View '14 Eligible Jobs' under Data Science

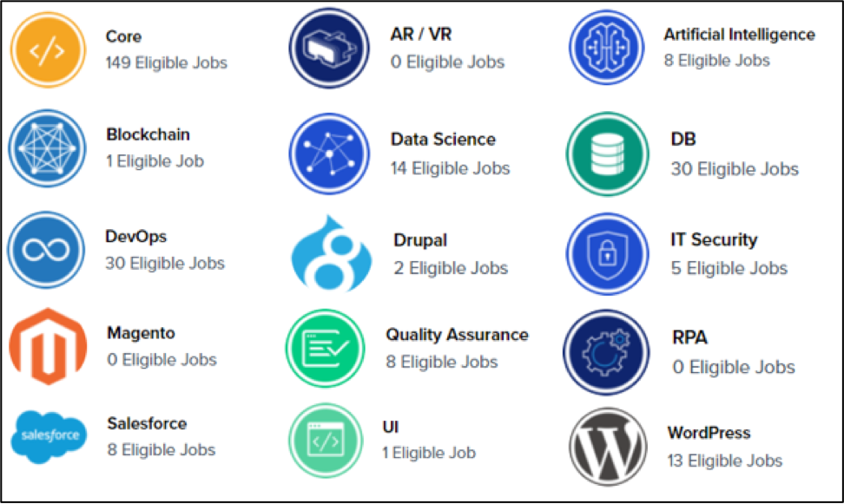450,168
